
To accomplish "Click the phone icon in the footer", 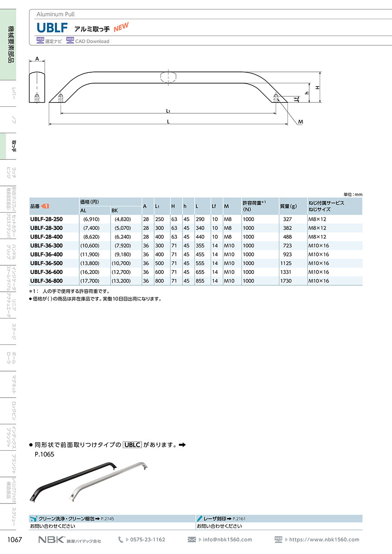I will (121, 540).
